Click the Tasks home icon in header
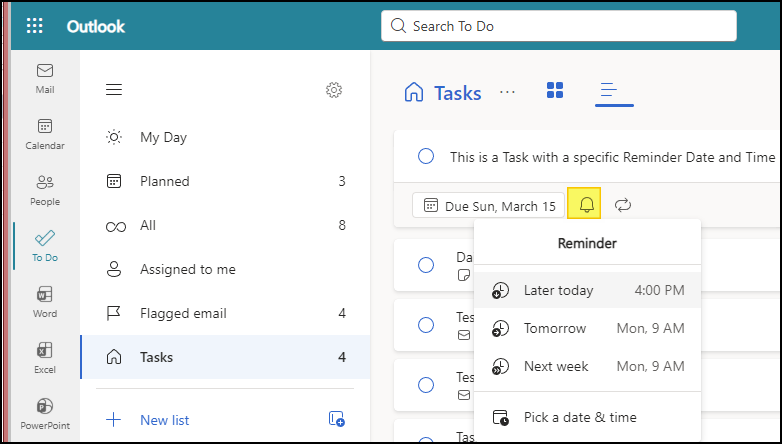Screen dimensions: 782x444 pos(414,92)
